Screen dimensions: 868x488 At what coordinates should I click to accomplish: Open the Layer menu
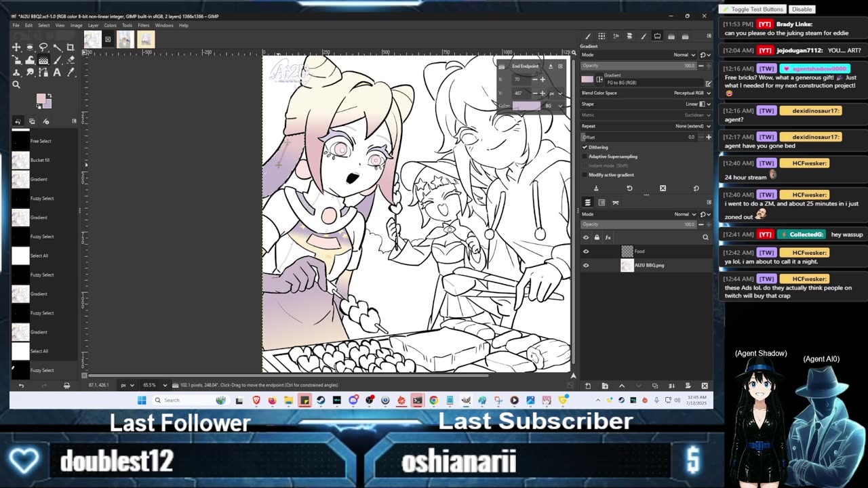tap(93, 25)
